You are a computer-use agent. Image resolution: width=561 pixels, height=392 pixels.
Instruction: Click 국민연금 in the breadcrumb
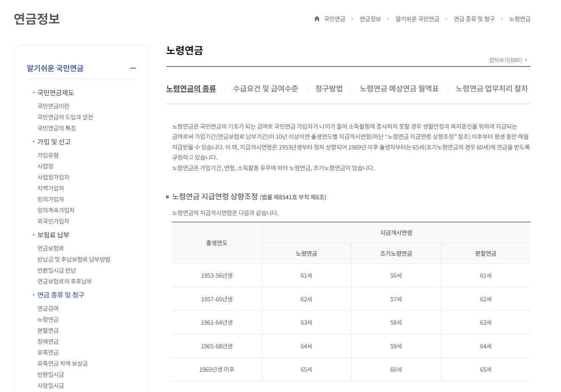[x=334, y=19]
